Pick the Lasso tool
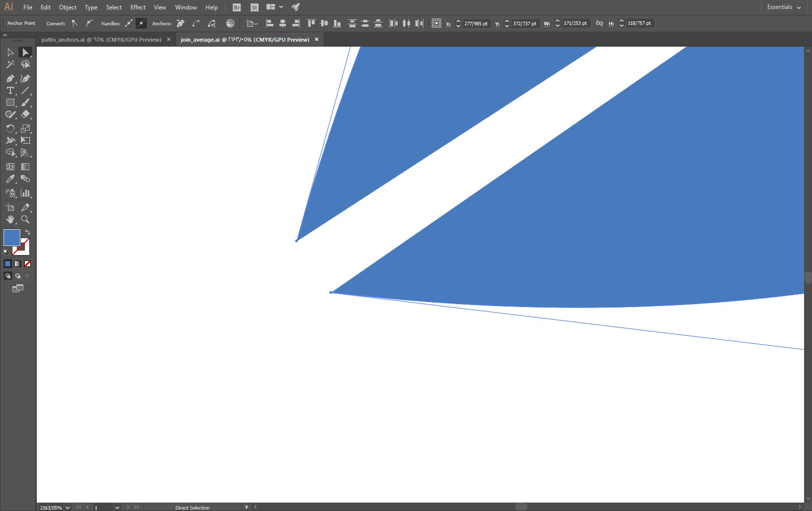The image size is (812, 511). [25, 64]
